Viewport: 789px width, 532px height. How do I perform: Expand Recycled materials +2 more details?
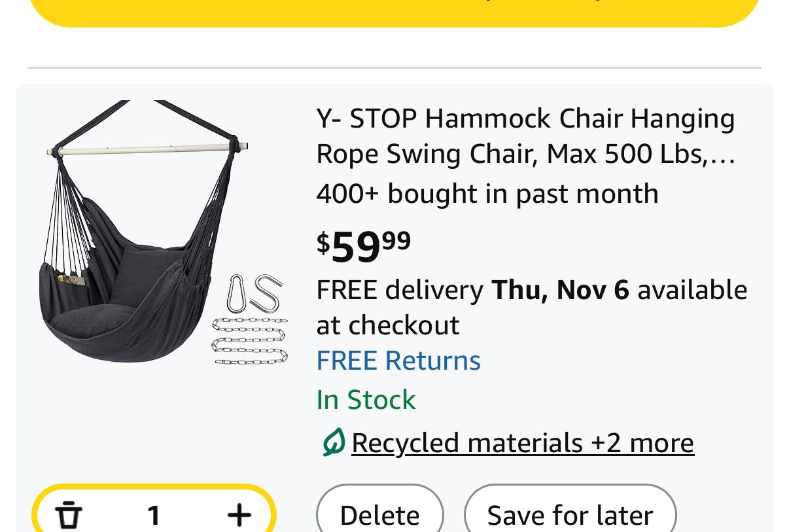click(522, 443)
